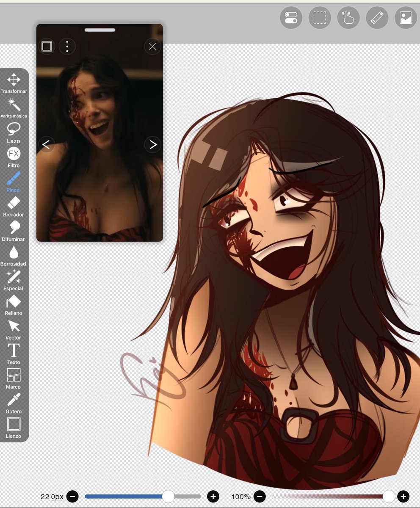Select the Marco frame tool
This screenshot has height=508, width=420.
point(14,378)
